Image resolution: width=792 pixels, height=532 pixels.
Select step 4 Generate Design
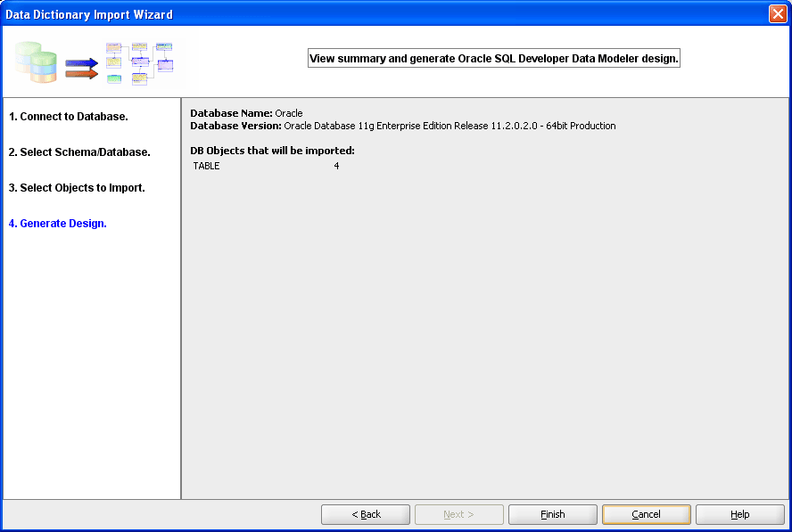(58, 224)
